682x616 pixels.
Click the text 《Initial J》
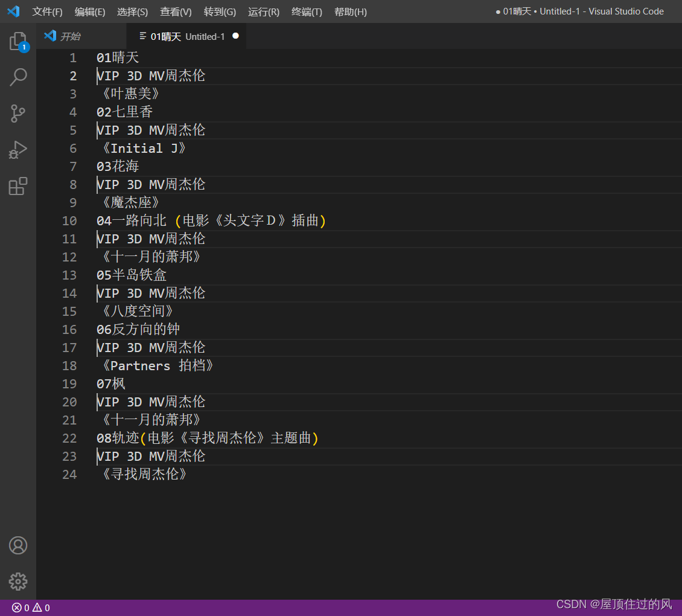click(144, 148)
